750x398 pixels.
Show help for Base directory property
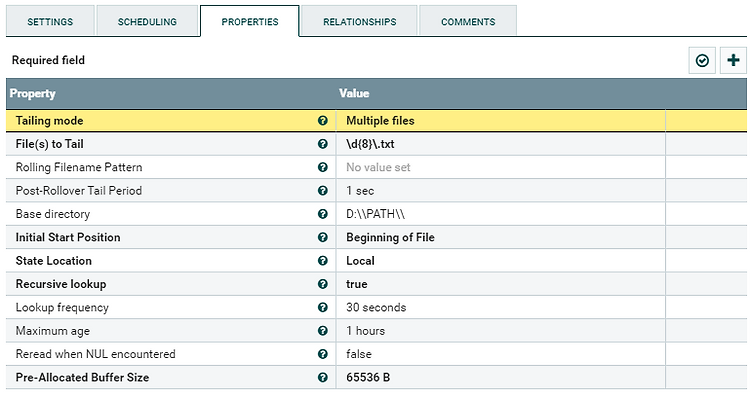pos(323,214)
